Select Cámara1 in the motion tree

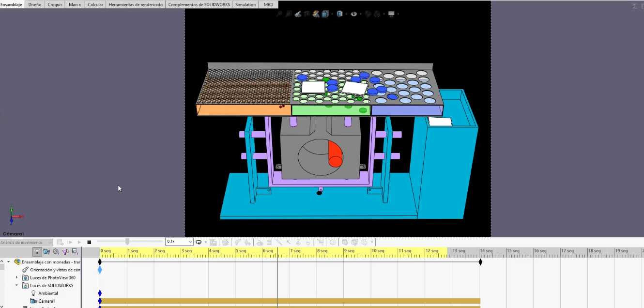(x=46, y=301)
